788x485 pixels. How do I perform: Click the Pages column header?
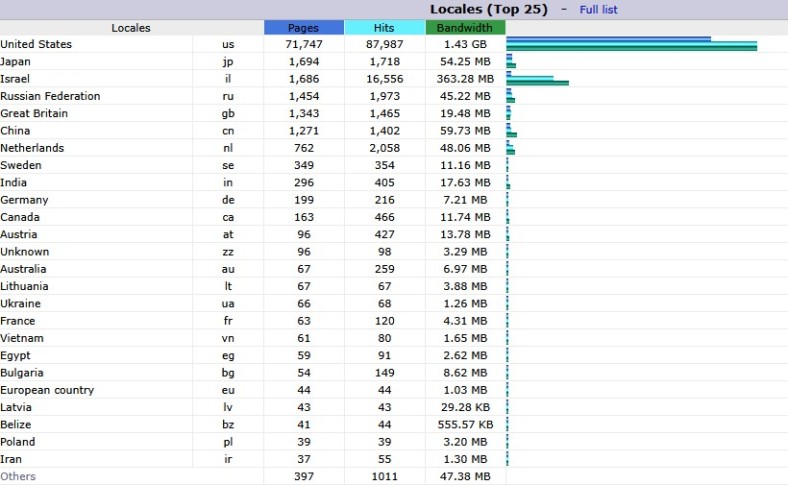[x=303, y=28]
